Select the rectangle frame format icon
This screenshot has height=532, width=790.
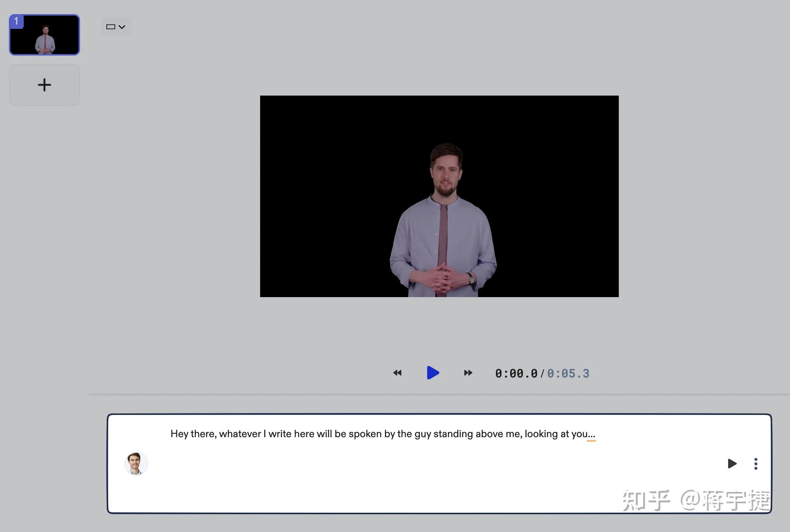111,27
